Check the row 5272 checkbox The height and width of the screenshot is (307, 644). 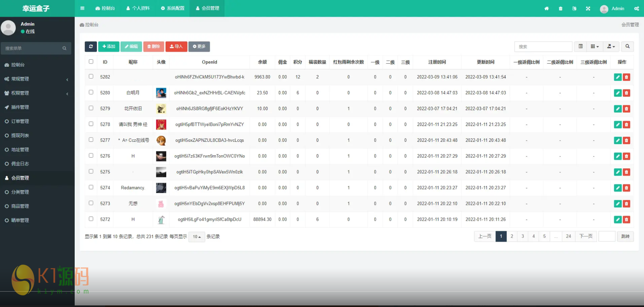click(x=91, y=218)
